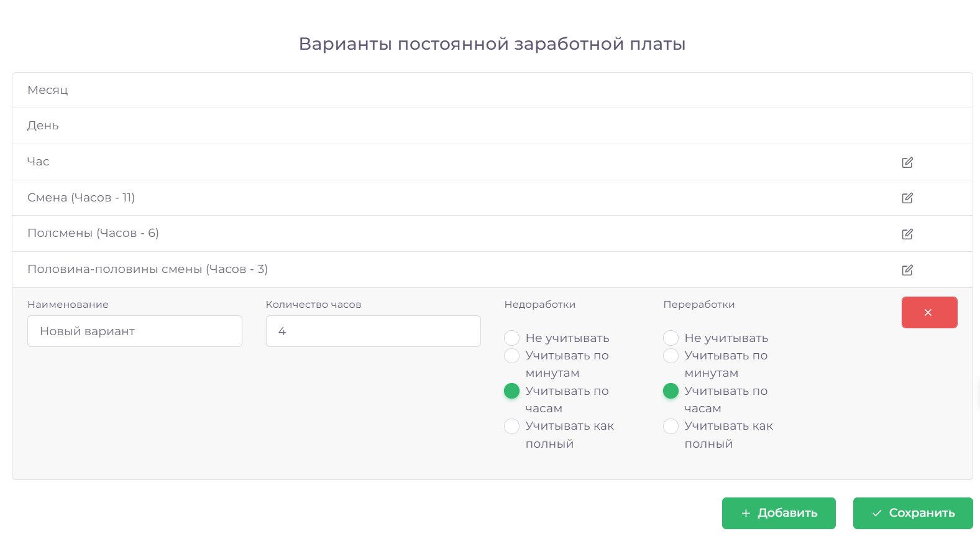
Task: Pick Недоработки 'Учитывать как полный'
Action: [x=511, y=426]
